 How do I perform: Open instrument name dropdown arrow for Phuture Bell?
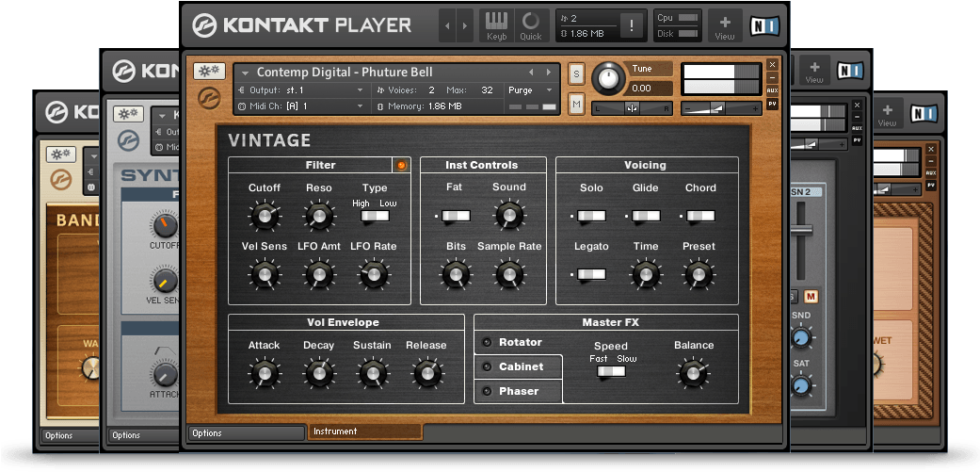[x=245, y=73]
